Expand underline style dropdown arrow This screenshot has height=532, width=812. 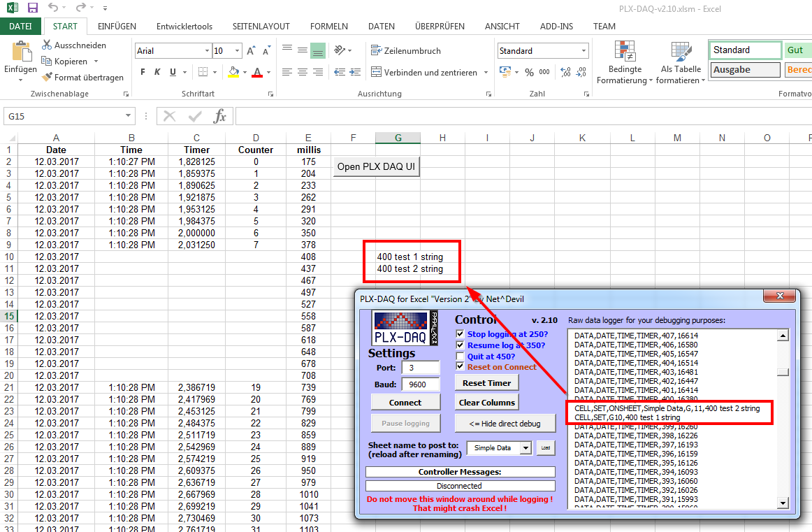pos(184,73)
